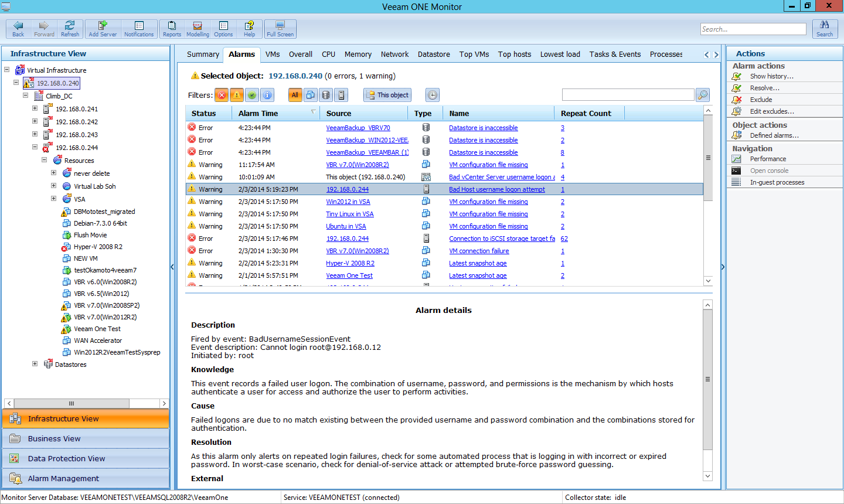844x504 pixels.
Task: Launch the Modelling tool
Action: 198,29
